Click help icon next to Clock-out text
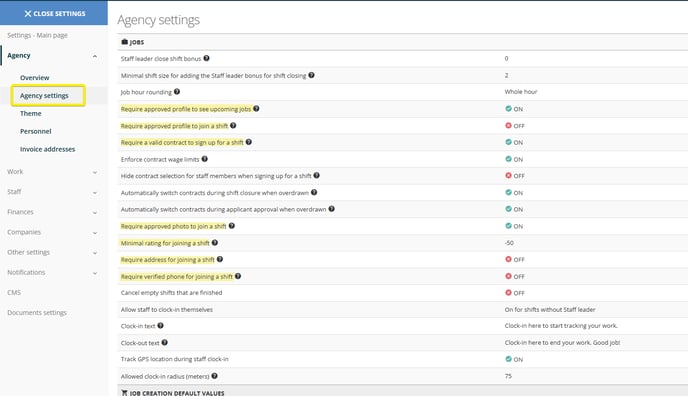The width and height of the screenshot is (688, 396). pyautogui.click(x=165, y=342)
